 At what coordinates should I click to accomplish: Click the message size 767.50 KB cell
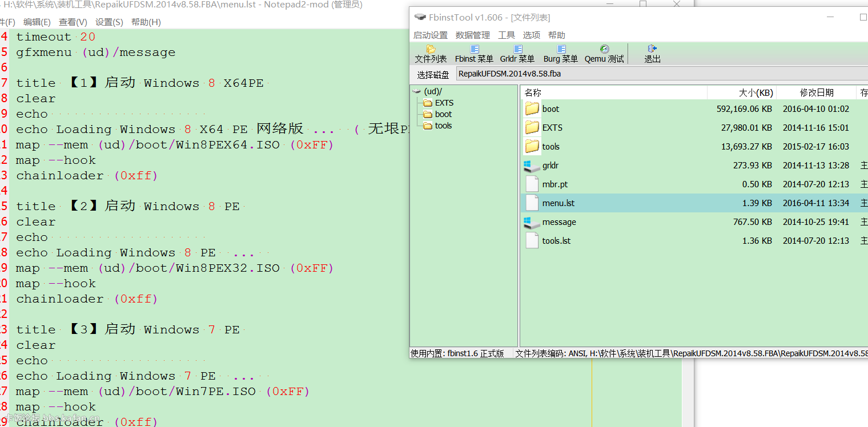753,222
